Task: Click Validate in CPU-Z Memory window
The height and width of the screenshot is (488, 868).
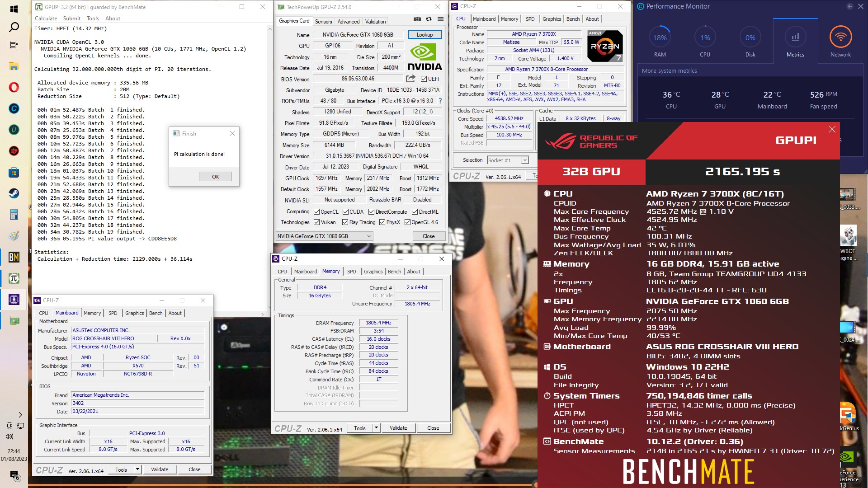Action: 398,428
